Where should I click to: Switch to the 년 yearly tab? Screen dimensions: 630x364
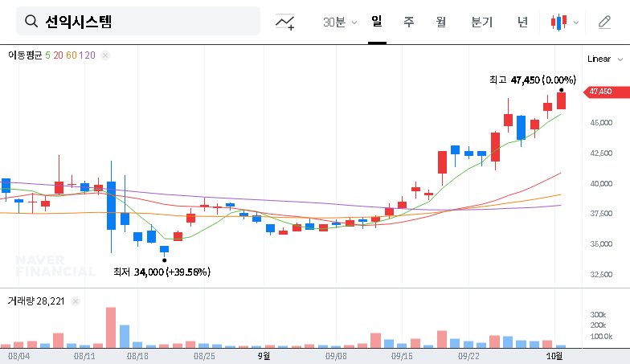pos(523,22)
